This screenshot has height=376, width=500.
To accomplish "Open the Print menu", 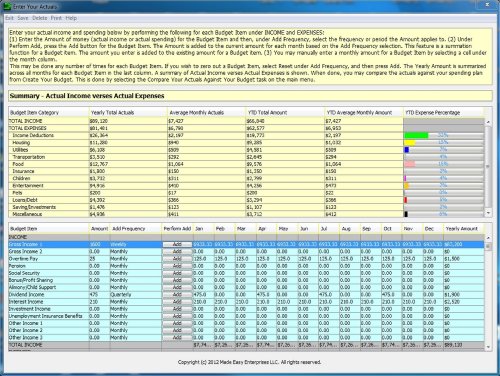I will click(56, 18).
